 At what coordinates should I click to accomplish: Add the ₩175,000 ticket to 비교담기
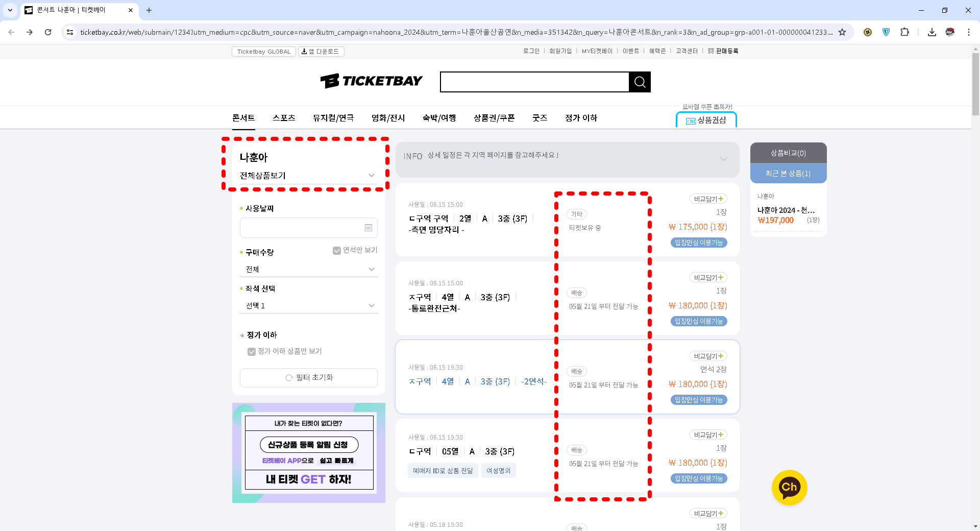708,199
